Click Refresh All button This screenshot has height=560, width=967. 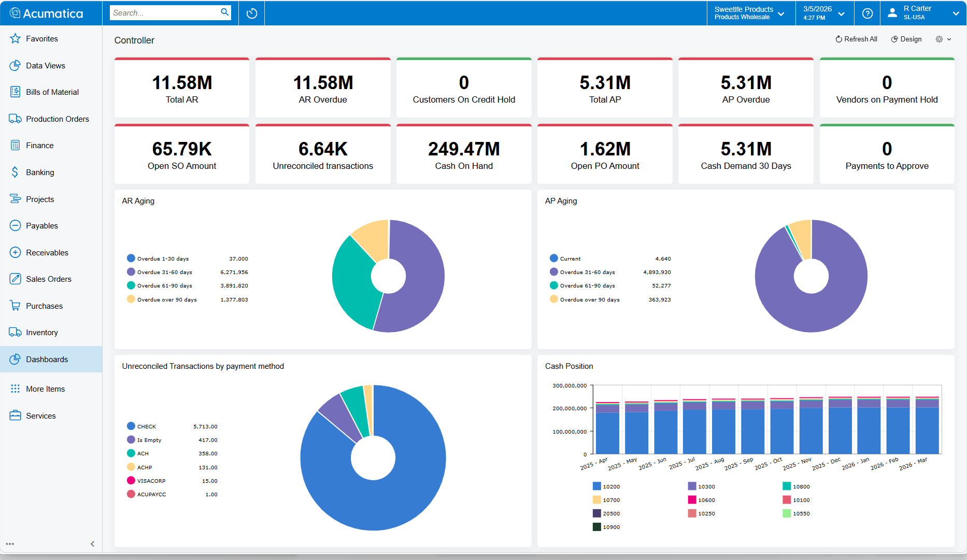856,39
